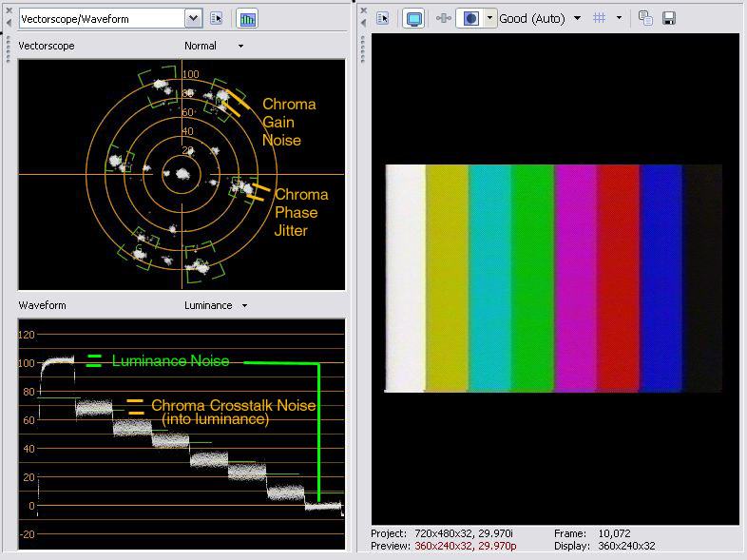This screenshot has height=560, width=747.
Task: Click the video scopes Settings icon
Action: click(217, 18)
